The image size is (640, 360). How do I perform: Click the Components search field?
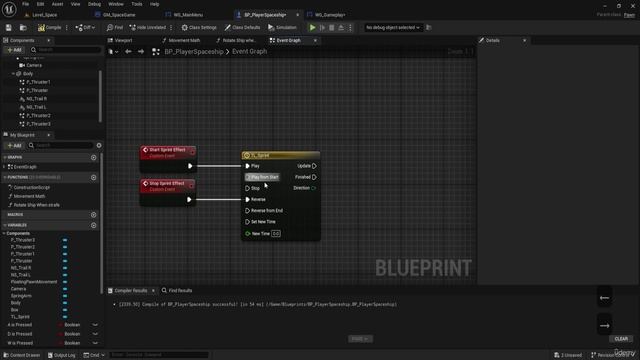point(65,50)
